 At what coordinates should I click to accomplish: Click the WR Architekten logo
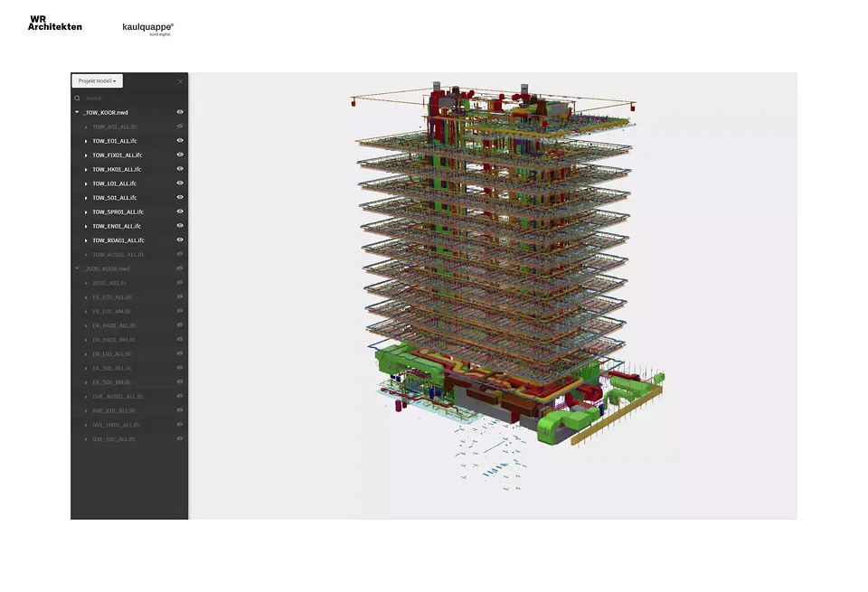pos(55,23)
